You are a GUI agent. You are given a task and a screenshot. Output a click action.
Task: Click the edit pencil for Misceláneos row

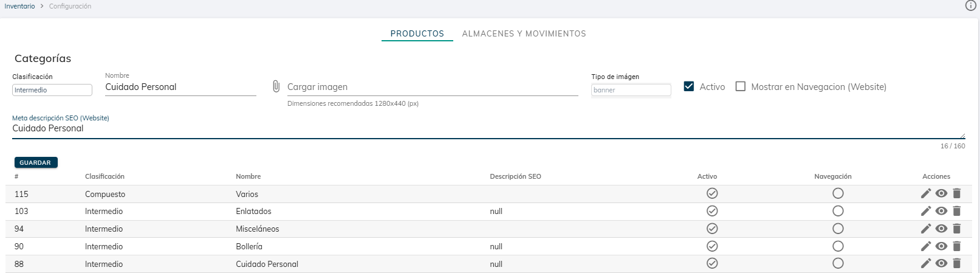point(925,229)
